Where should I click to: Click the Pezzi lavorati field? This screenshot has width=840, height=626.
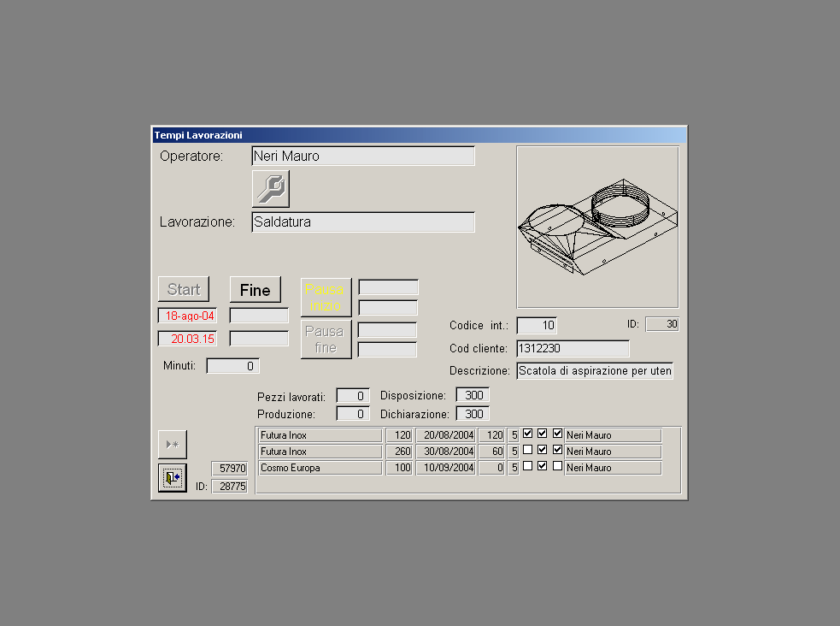[x=353, y=396]
